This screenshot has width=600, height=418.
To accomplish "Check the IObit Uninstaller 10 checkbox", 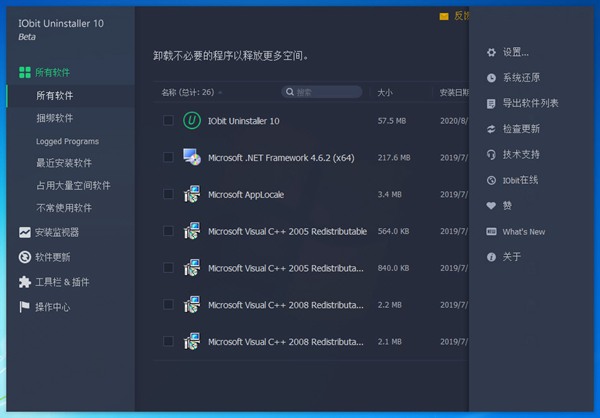I will point(168,121).
